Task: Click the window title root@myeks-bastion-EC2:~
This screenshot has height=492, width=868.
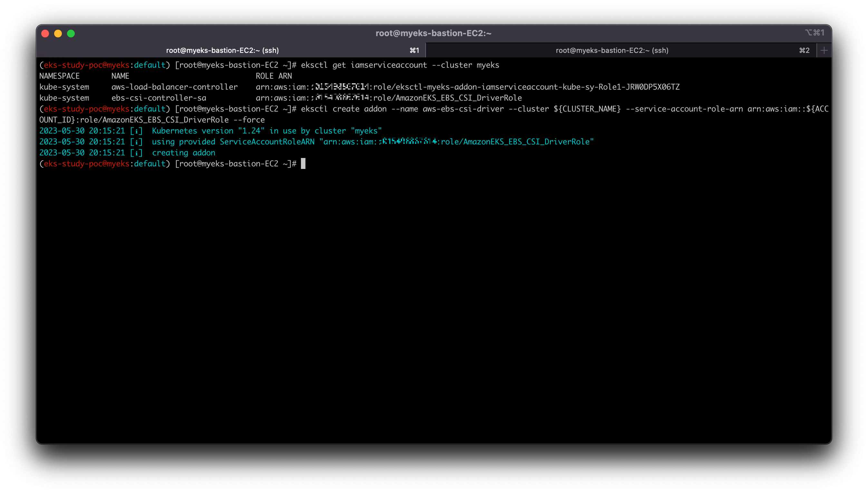Action: [x=433, y=33]
